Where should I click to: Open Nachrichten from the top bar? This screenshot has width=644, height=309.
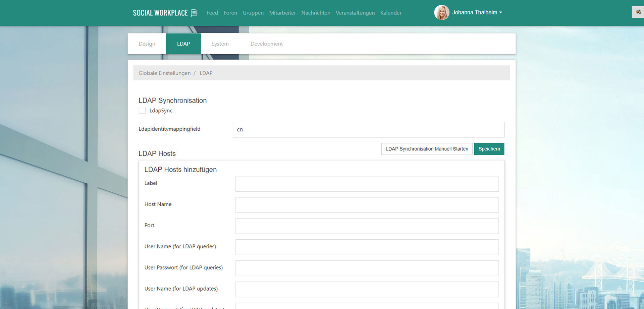coord(316,13)
